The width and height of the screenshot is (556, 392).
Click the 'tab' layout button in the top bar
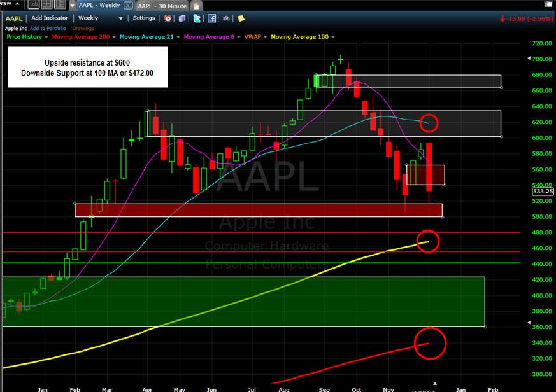[34, 4]
